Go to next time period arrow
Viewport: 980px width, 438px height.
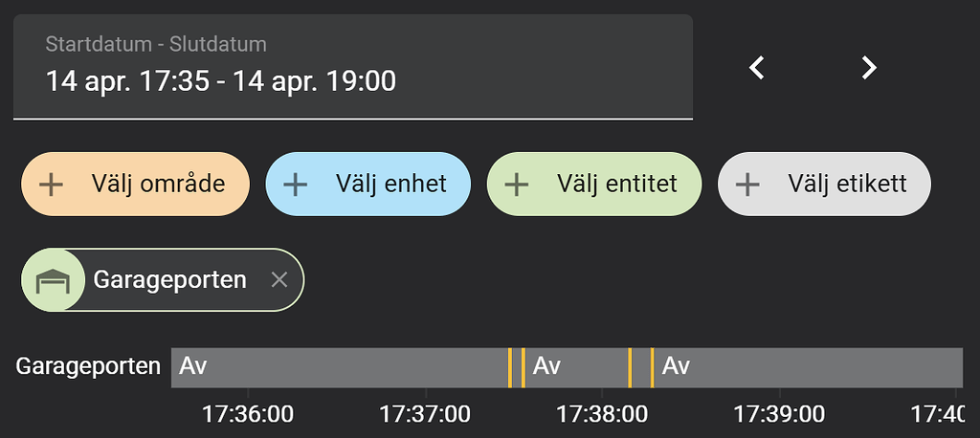coord(868,68)
